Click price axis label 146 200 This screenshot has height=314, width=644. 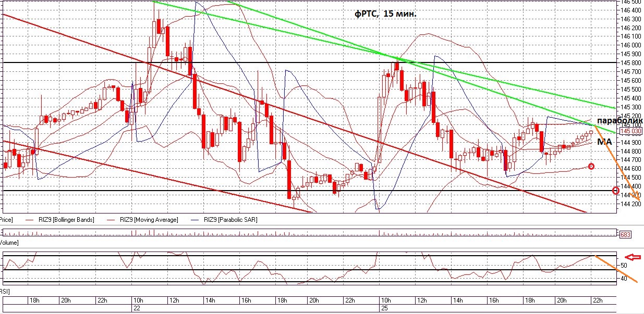pyautogui.click(x=630, y=28)
